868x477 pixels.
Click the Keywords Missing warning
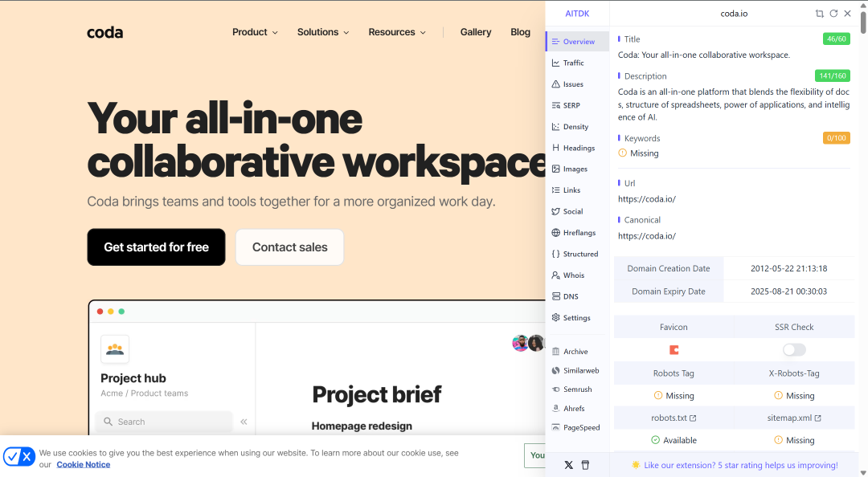click(x=638, y=153)
